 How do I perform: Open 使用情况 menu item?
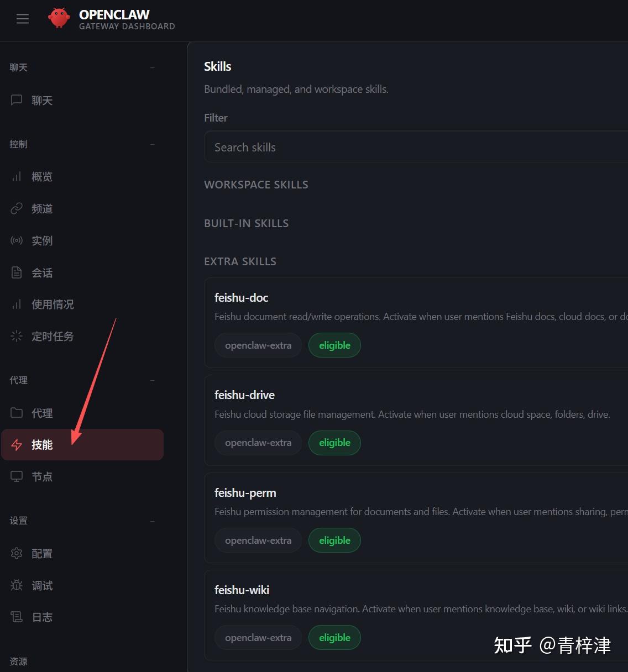[82, 304]
